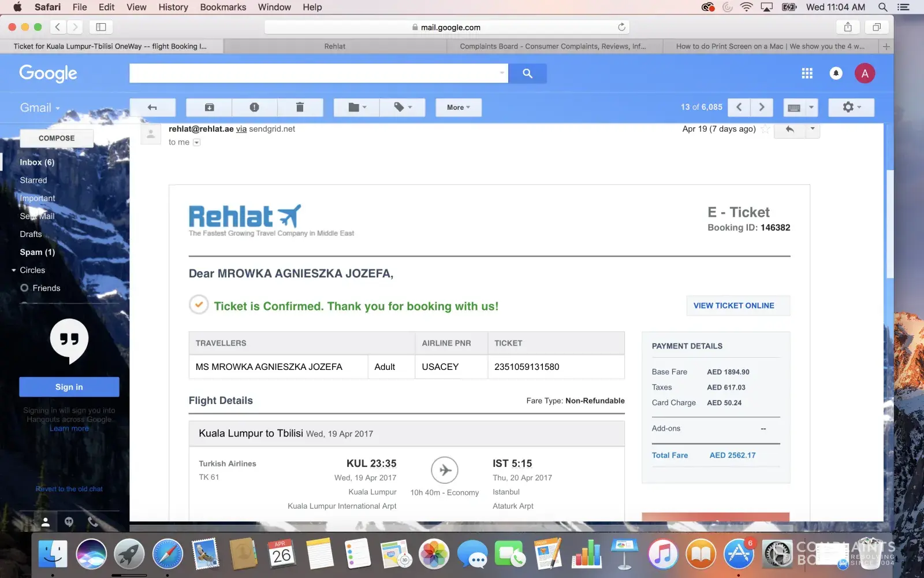Open Hangouts contacts tab
Screen dimensions: 924x578
(45, 522)
